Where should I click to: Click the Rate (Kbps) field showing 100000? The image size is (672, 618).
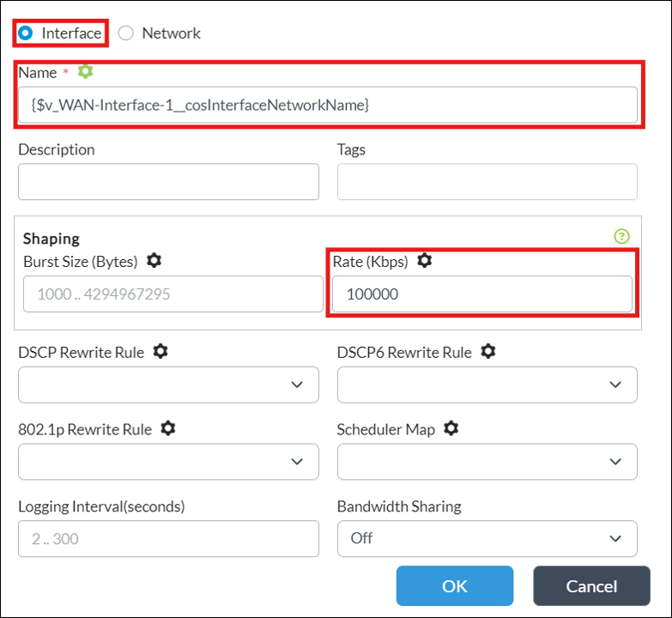[482, 294]
